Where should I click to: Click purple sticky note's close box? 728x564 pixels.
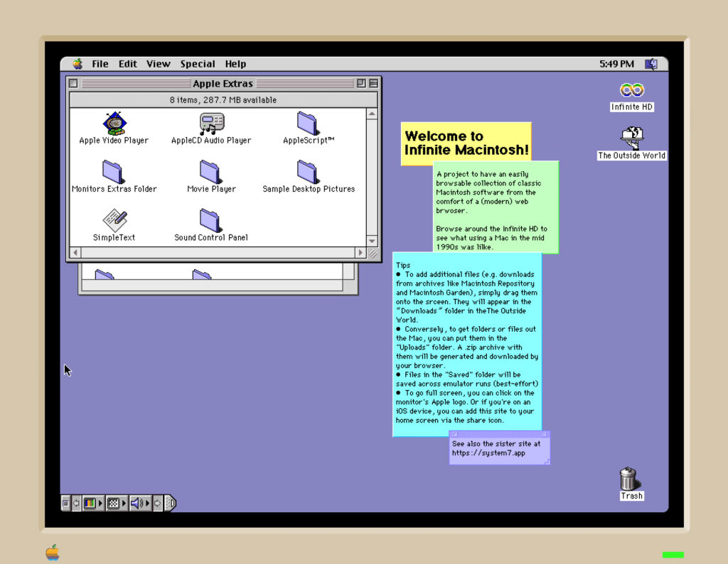pos(455,435)
